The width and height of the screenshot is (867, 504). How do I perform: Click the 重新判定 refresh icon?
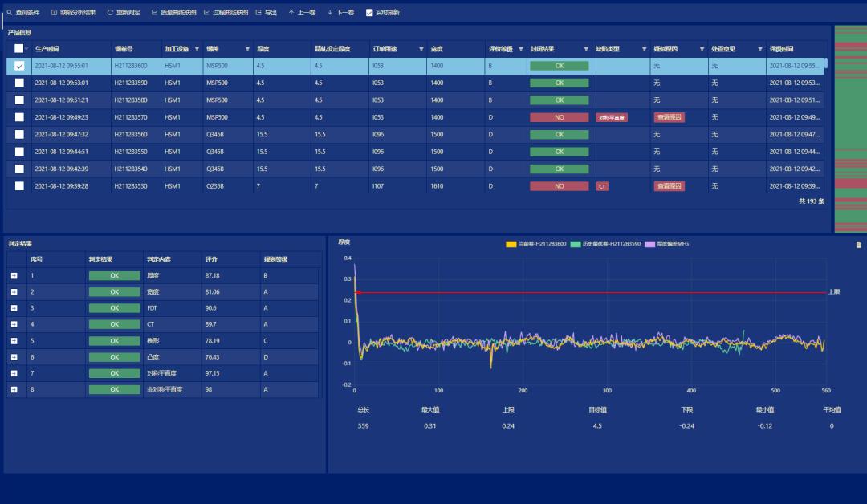coord(110,13)
